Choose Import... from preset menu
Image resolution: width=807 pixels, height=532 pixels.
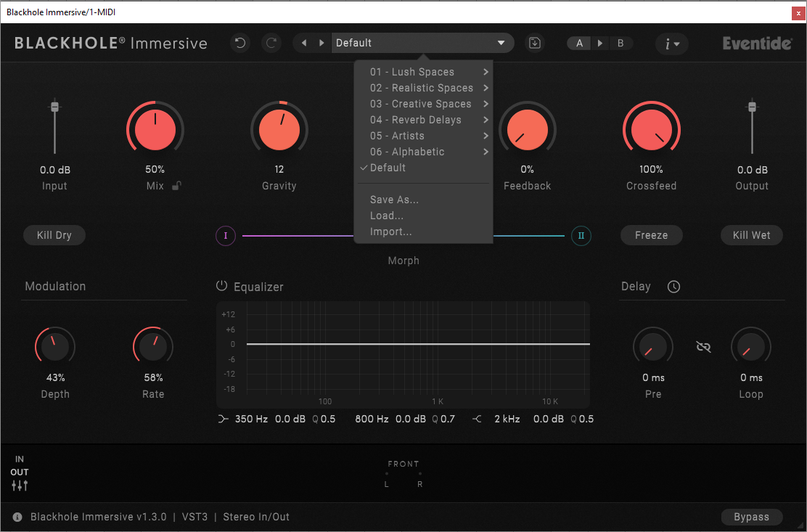pyautogui.click(x=424, y=232)
